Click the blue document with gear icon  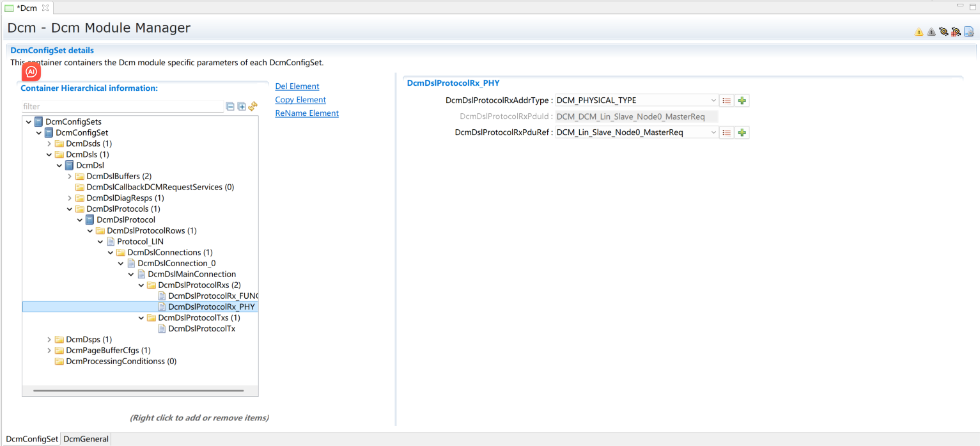(968, 31)
